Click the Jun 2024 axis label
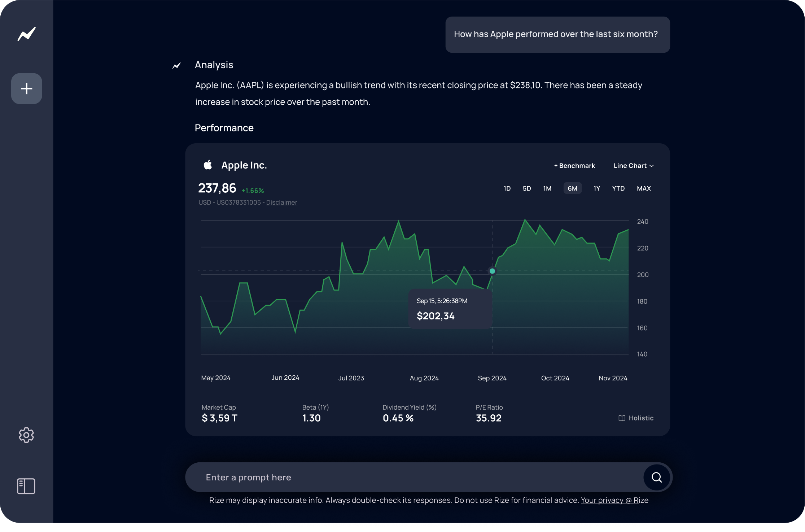The height and width of the screenshot is (532, 805). 285,378
